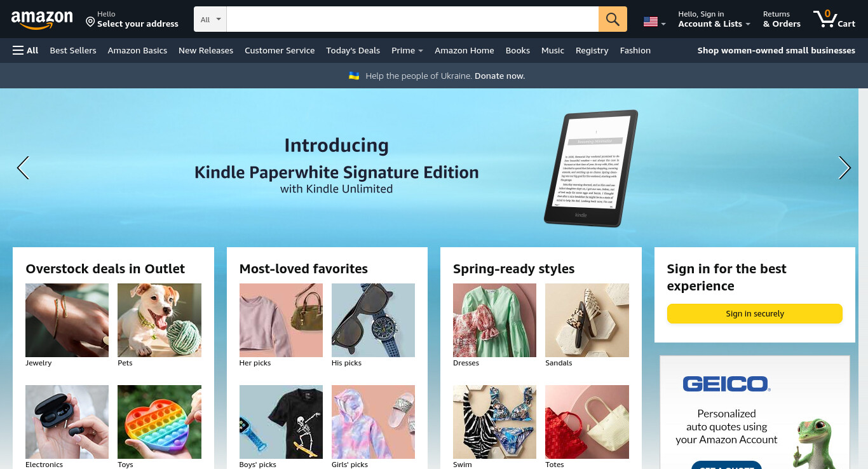This screenshot has width=868, height=469.
Task: Expand the Prime dropdown in nav bar
Action: [x=407, y=50]
